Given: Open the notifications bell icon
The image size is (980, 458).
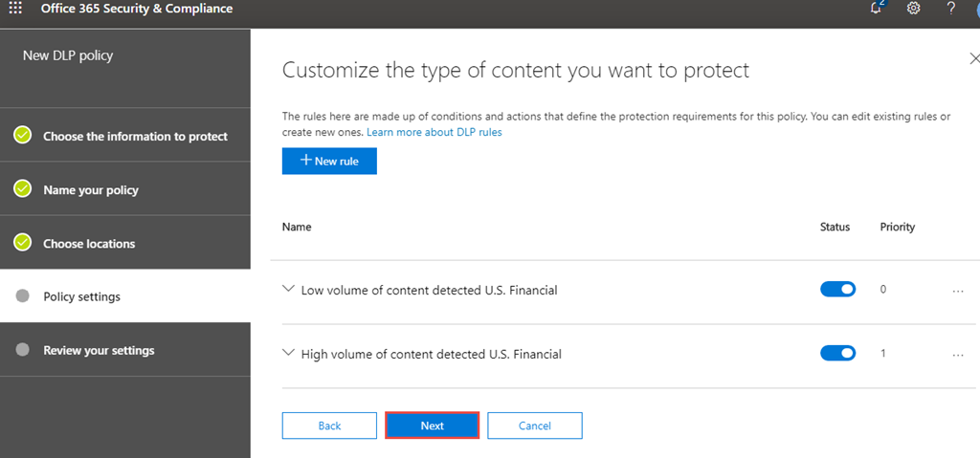Looking at the screenshot, I should pyautogui.click(x=876, y=9).
